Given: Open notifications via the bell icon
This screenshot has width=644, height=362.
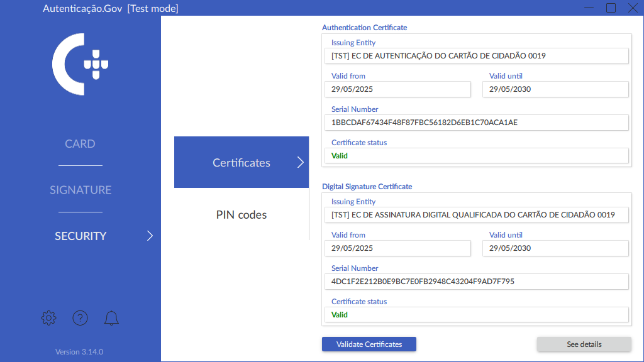Looking at the screenshot, I should tap(111, 318).
